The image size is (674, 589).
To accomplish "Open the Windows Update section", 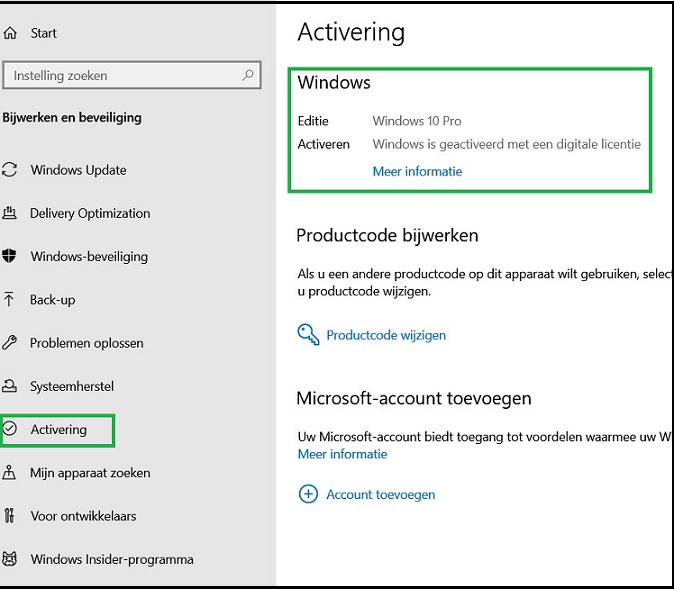I will point(79,170).
